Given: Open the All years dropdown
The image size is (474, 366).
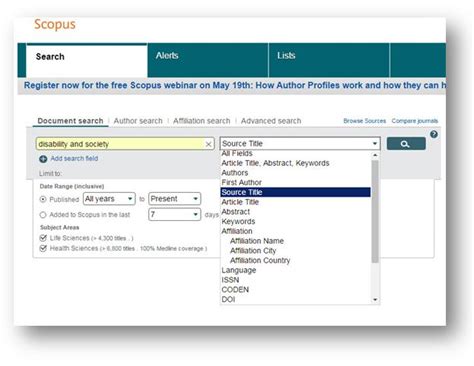Looking at the screenshot, I should [x=109, y=199].
